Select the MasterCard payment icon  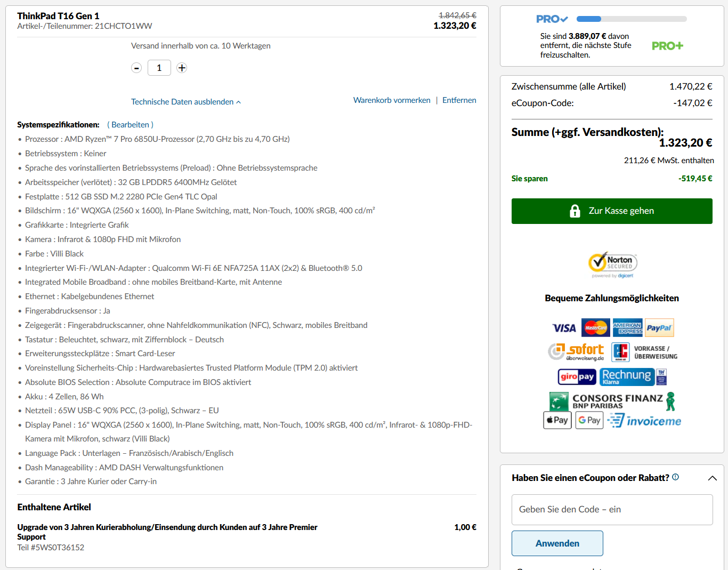595,327
